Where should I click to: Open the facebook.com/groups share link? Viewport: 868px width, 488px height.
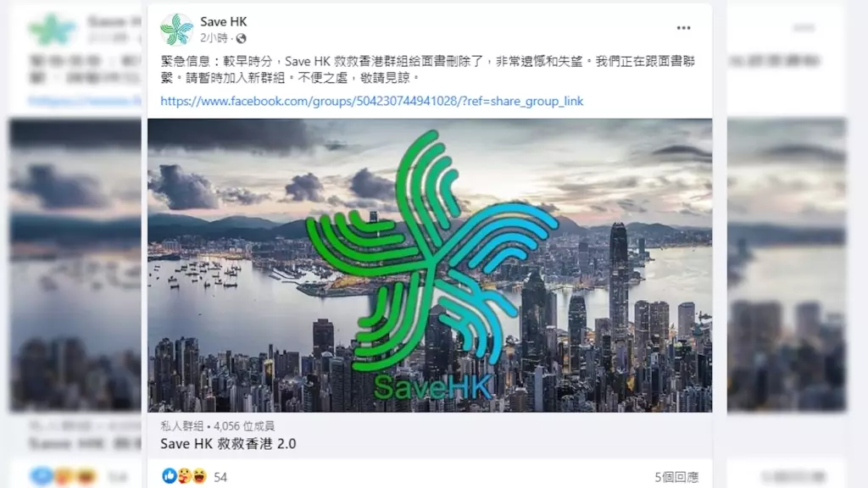click(x=371, y=101)
